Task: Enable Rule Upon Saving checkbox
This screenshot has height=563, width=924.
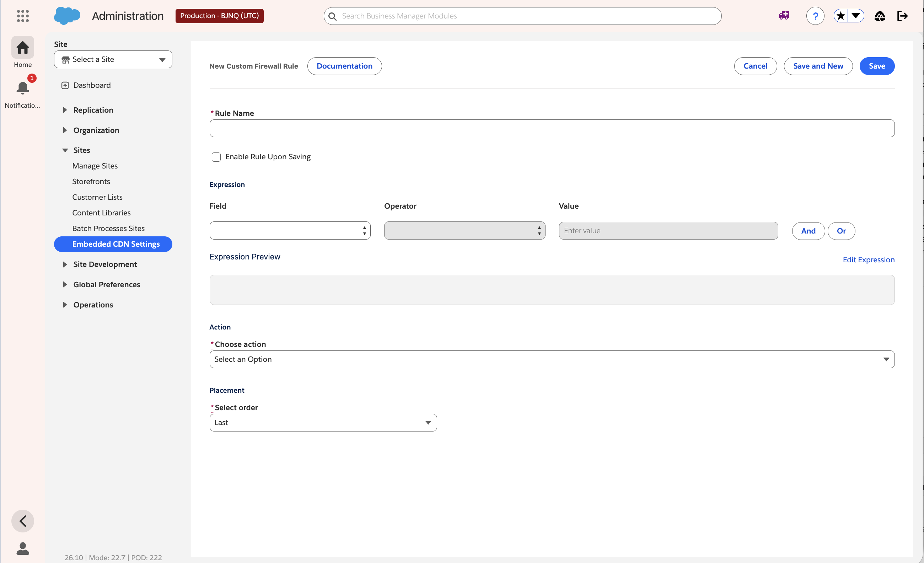Action: tap(216, 157)
